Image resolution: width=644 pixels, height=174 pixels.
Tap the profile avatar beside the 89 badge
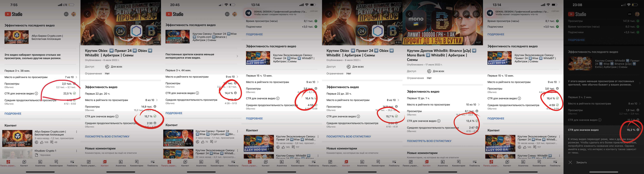(x=637, y=14)
